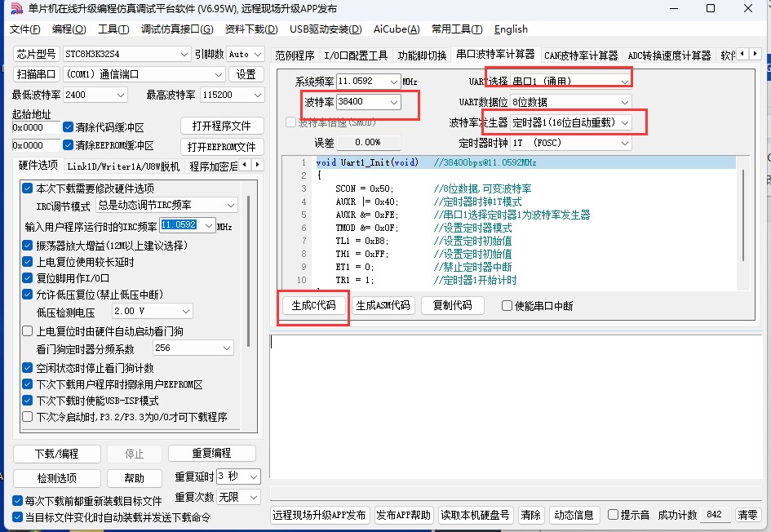Open the 调试仿真接口(G) menu
Viewport: 771px width, 532px height.
pos(177,29)
